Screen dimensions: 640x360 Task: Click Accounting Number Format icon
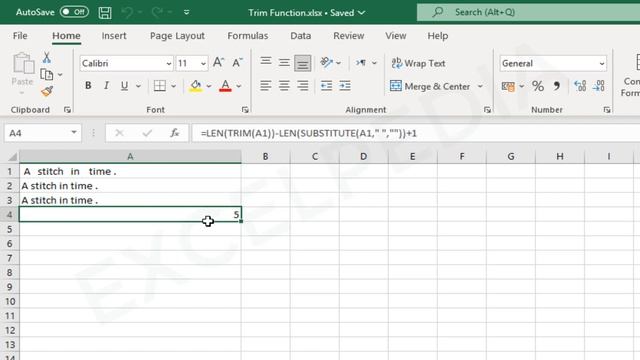(508, 86)
